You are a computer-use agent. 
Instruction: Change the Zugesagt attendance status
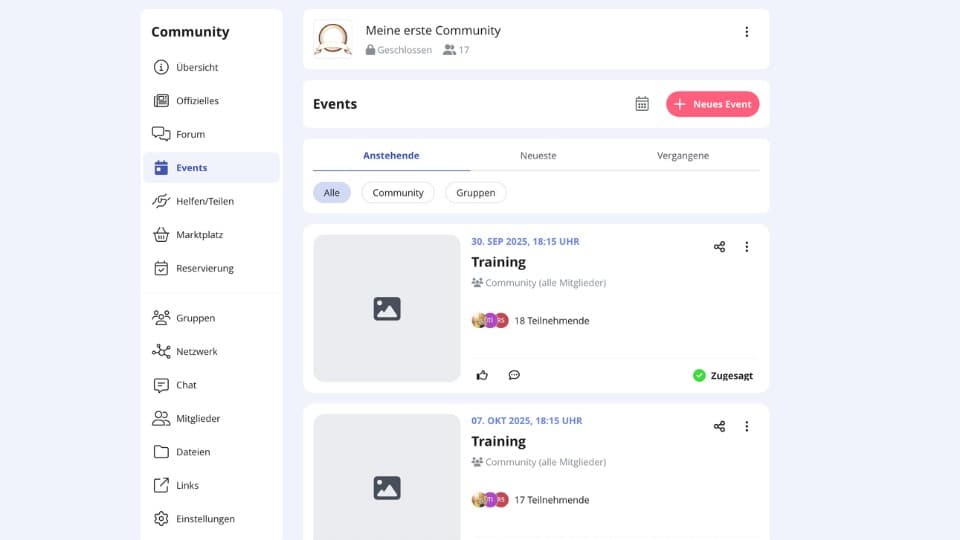tap(723, 375)
